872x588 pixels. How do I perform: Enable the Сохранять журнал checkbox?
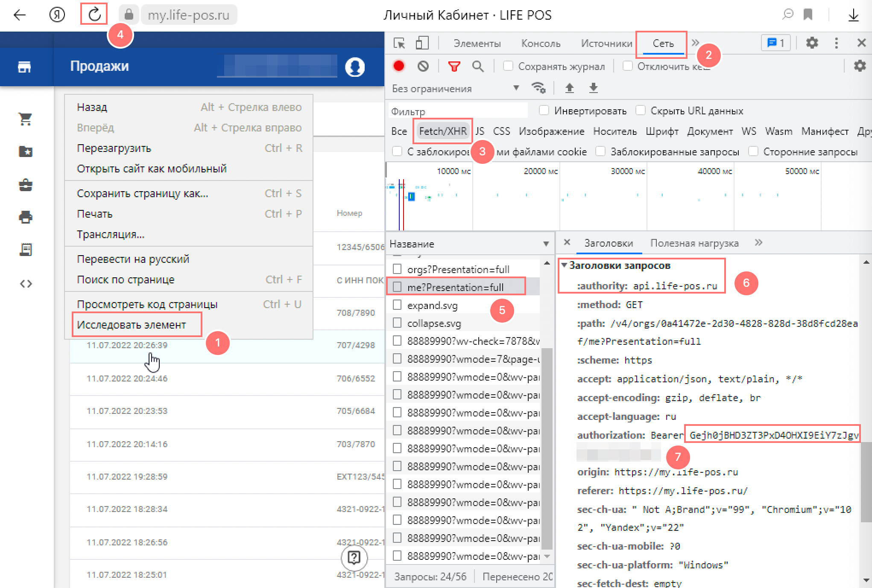coord(508,66)
